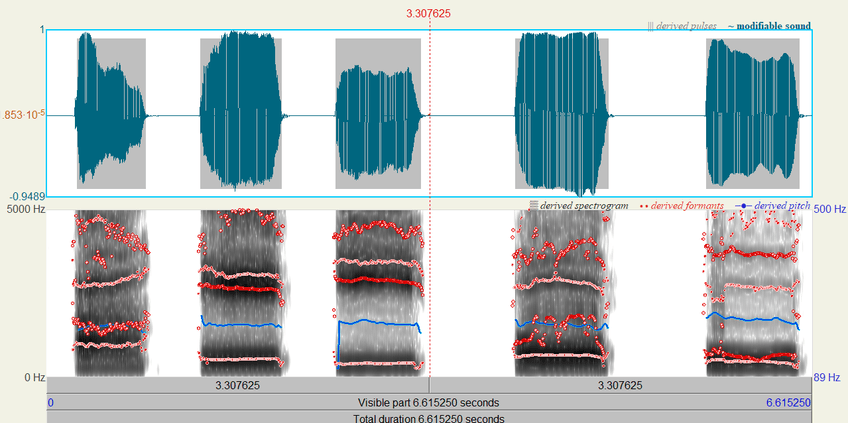
Task: Click the 500 Hz pitch axis label
Action: 829,210
